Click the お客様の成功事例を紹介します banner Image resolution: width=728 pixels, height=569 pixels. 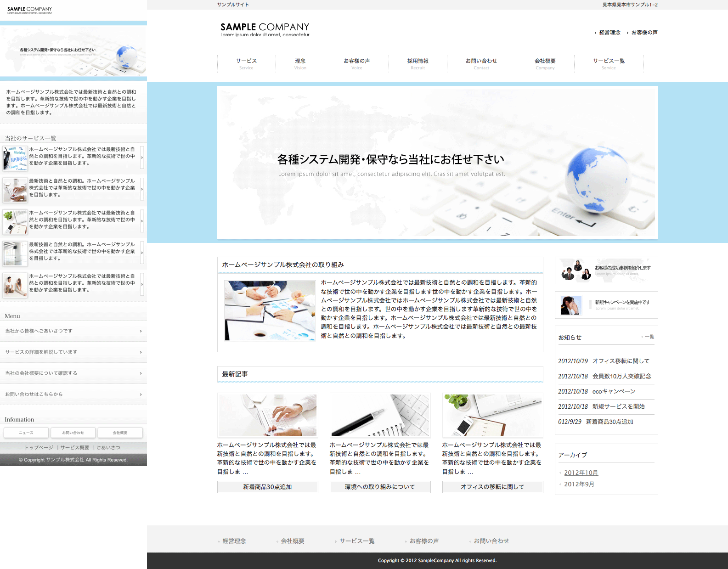606,270
